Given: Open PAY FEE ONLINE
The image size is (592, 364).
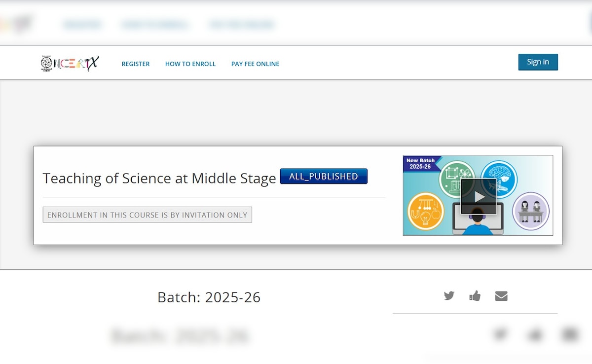Looking at the screenshot, I should pos(255,64).
